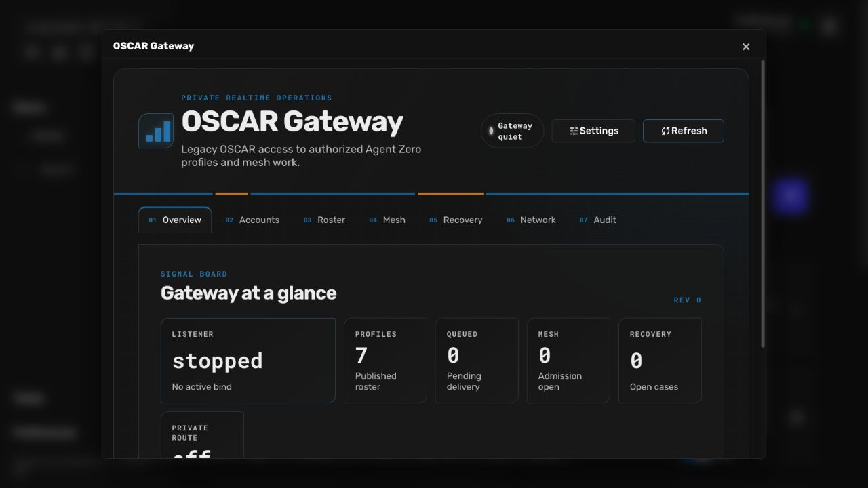Go to the Network tab
This screenshot has height=488, width=868.
tap(531, 220)
